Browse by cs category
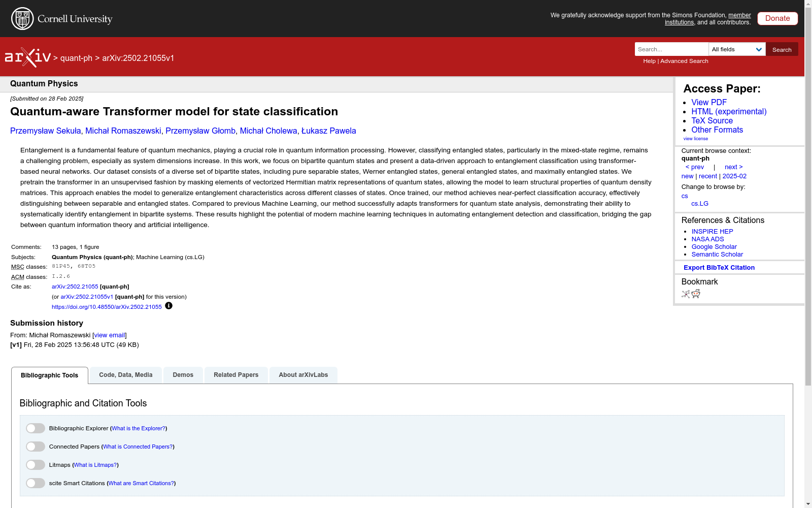Image resolution: width=812 pixels, height=508 pixels. tap(685, 196)
